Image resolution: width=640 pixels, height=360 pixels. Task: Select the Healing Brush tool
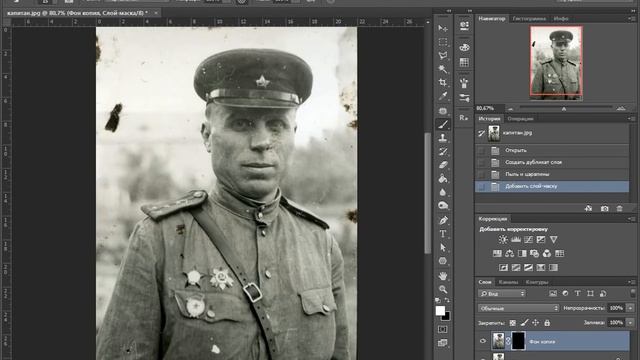443,111
